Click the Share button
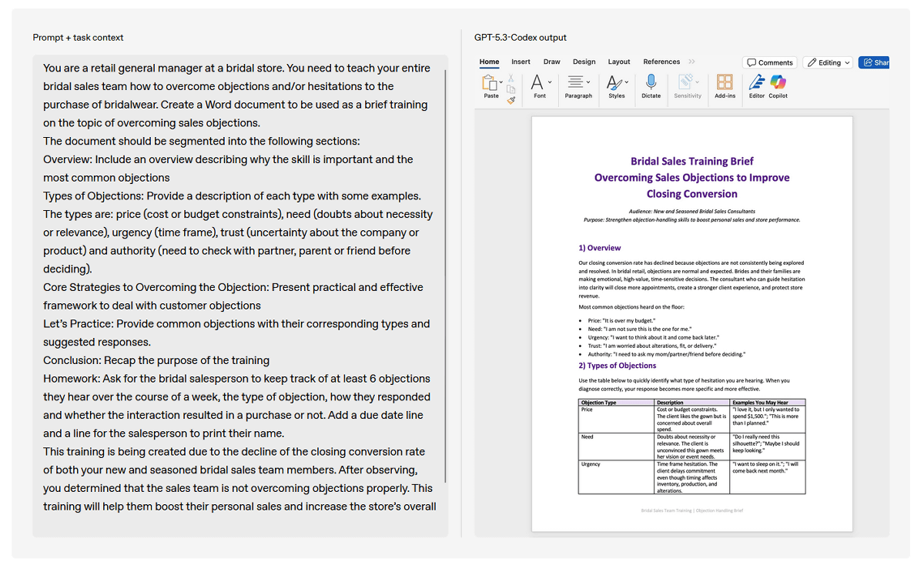The image size is (924, 565). pos(874,62)
